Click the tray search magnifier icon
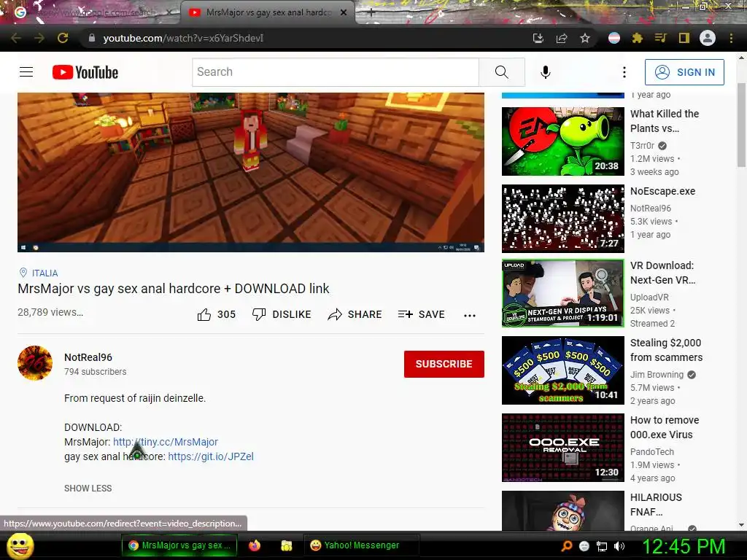The height and width of the screenshot is (560, 747). pos(567,546)
